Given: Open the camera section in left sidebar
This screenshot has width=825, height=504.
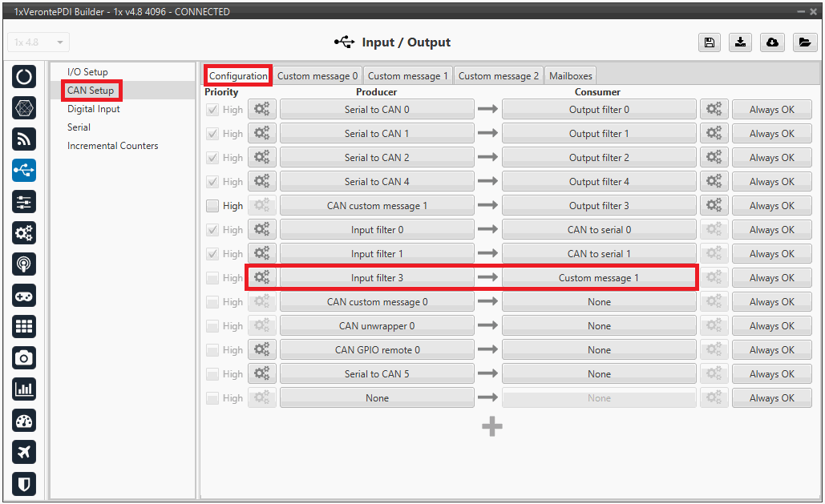Looking at the screenshot, I should [x=25, y=358].
